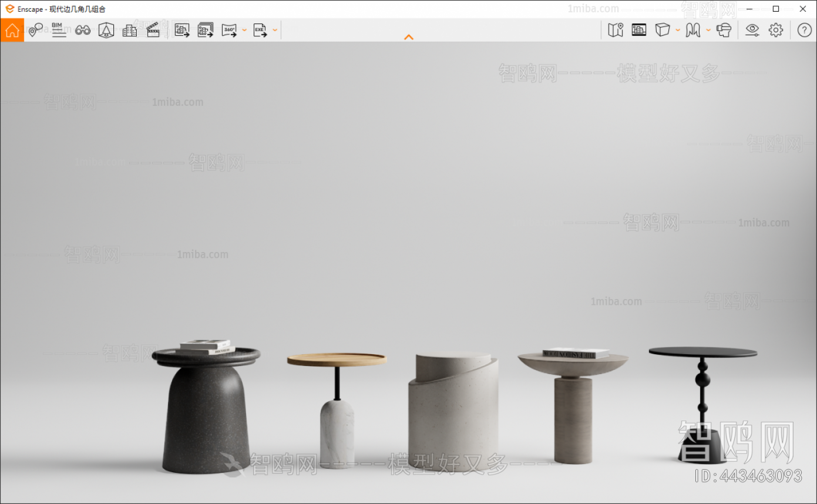Click the rendering window buildings icon
This screenshot has height=504, width=817.
[639, 30]
